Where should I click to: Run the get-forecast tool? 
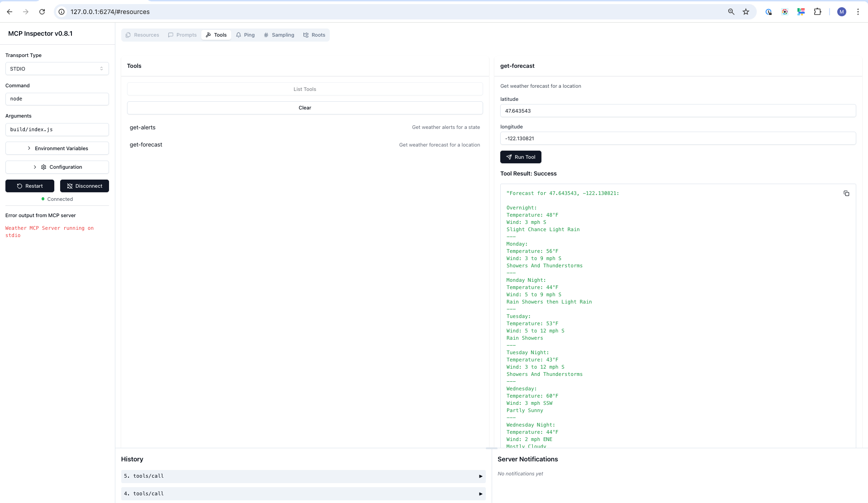click(x=521, y=157)
